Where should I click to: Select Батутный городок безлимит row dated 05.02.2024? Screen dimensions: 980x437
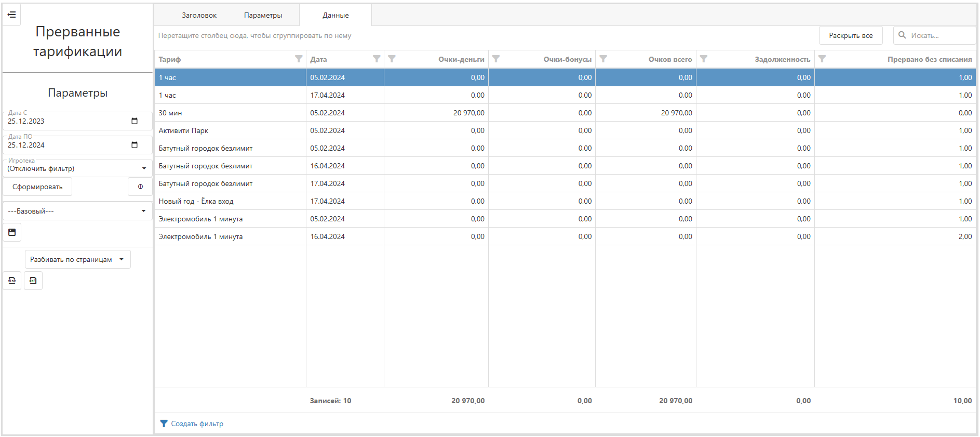565,148
